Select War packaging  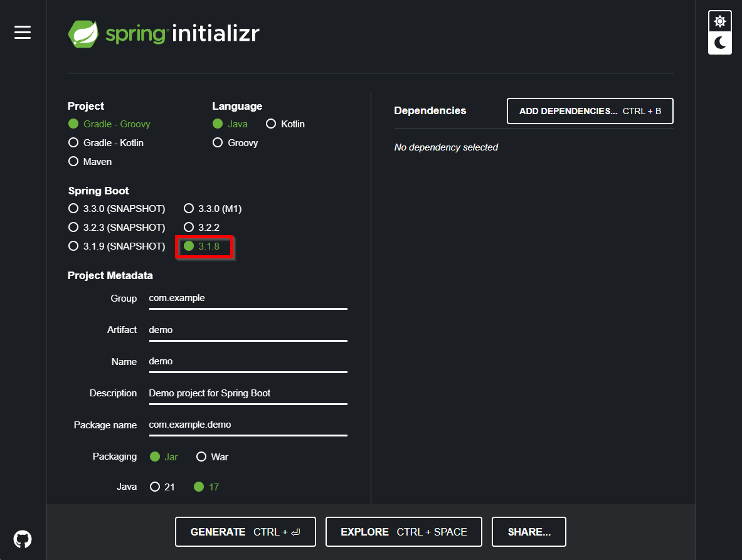(213, 457)
